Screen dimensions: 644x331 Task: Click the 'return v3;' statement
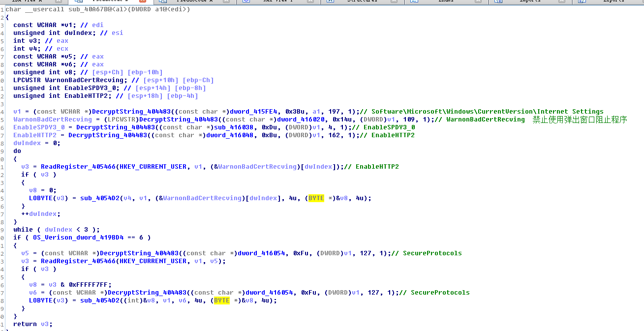coord(33,324)
